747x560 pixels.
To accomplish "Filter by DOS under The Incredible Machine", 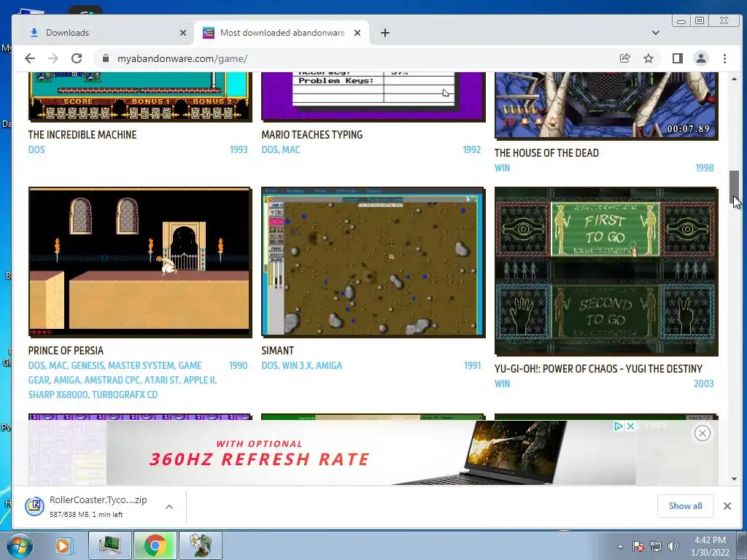I will click(x=36, y=149).
